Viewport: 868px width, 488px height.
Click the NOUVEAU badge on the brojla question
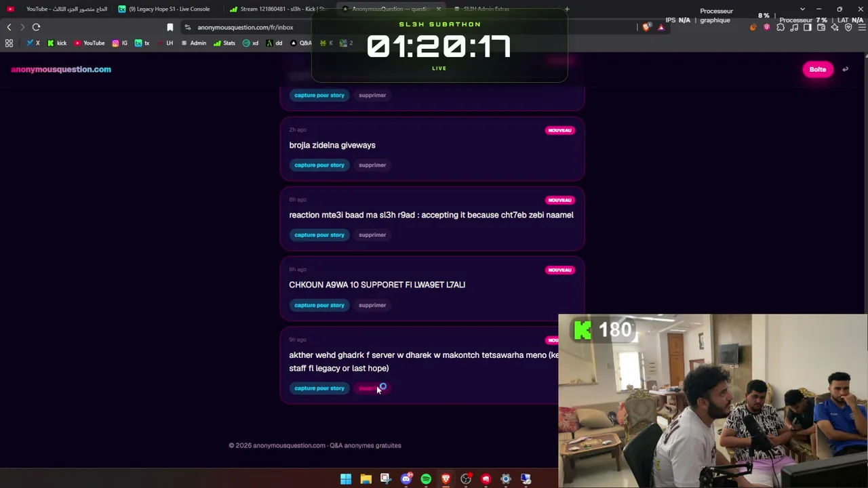[559, 130]
